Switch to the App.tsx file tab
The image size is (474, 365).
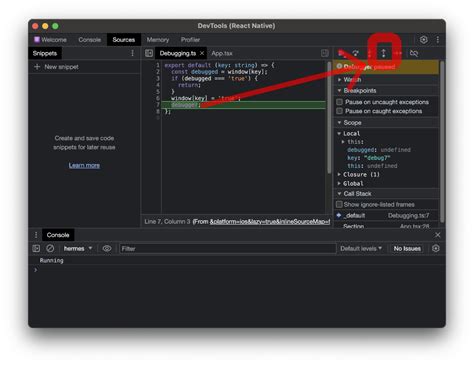[x=222, y=53]
